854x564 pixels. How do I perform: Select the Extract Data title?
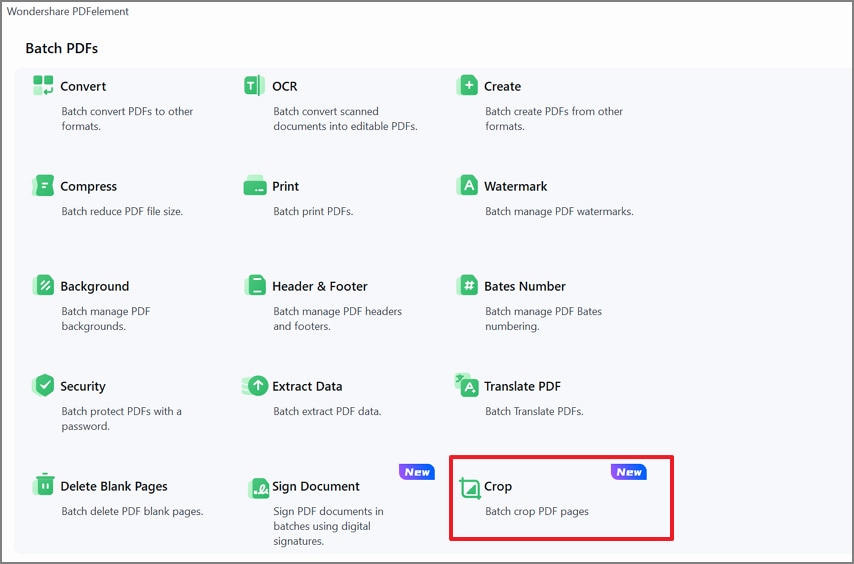tap(307, 387)
